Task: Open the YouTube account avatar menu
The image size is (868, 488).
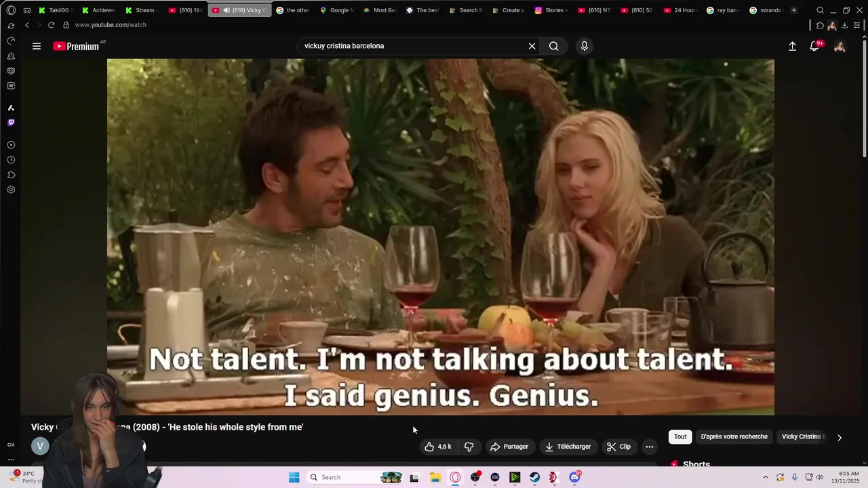Action: point(840,46)
